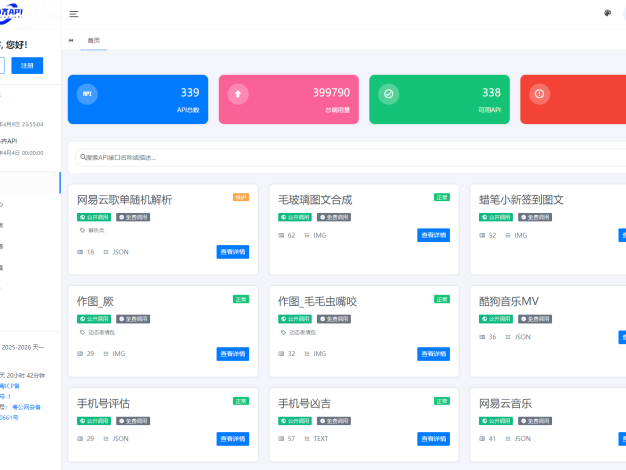Click the 免费调用 tag on 手机号凶吉 card
The image size is (626, 470).
(334, 421)
